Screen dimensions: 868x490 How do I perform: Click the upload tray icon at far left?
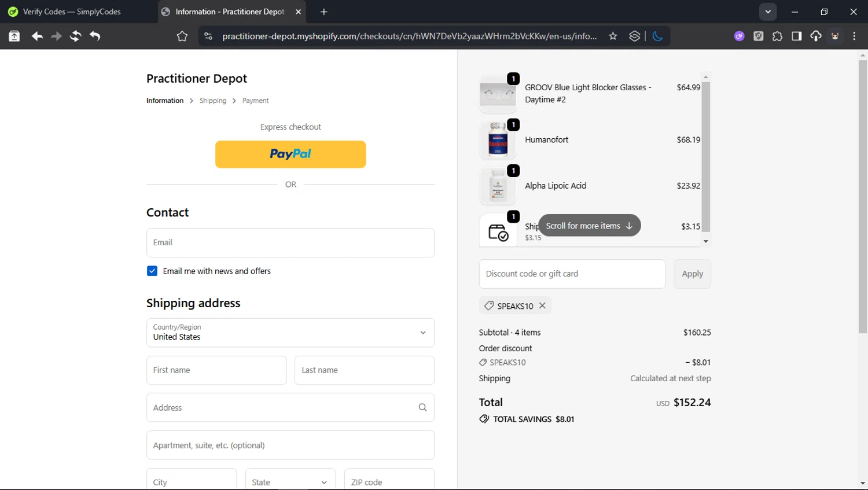[14, 36]
